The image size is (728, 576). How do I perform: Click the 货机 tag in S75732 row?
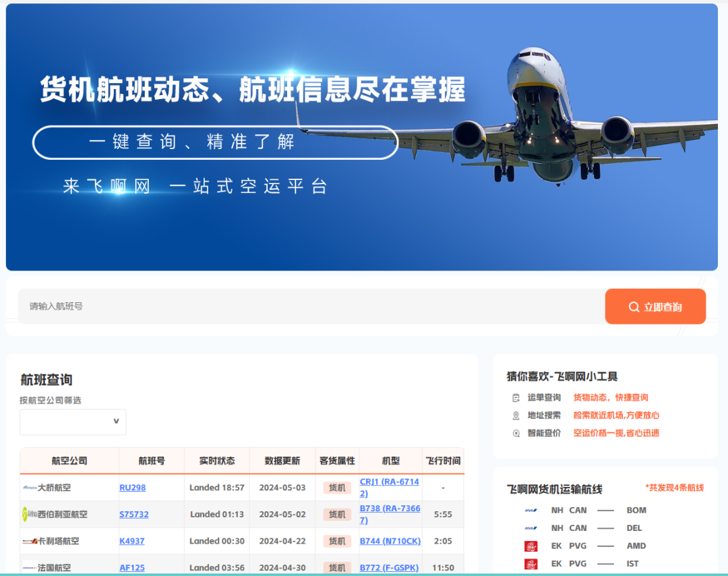tap(337, 514)
